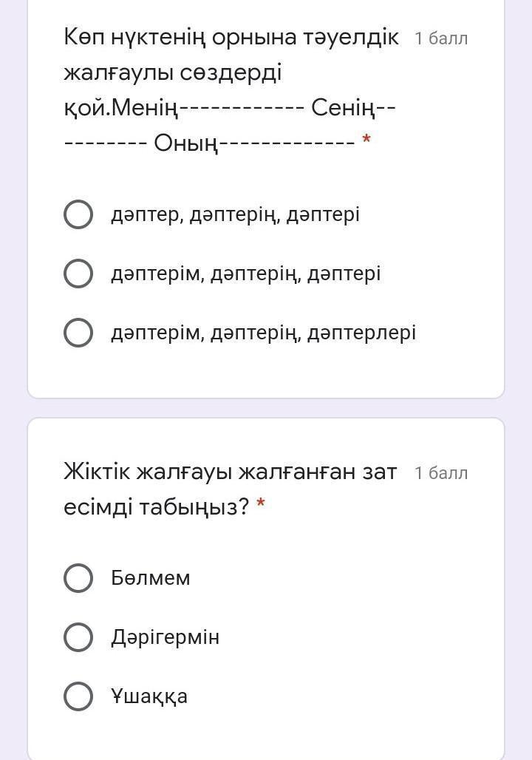
Task: Click the Ұшаққа answer text
Action: pos(149,696)
